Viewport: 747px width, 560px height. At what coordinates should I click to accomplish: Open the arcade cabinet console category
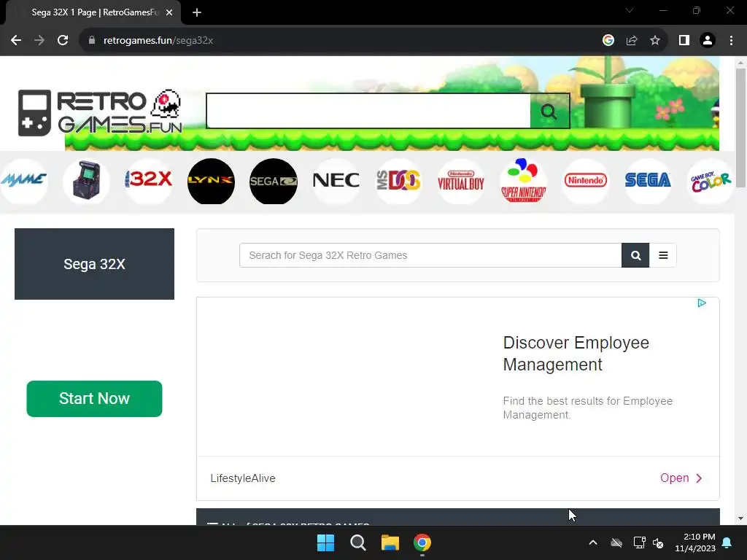[x=86, y=181]
